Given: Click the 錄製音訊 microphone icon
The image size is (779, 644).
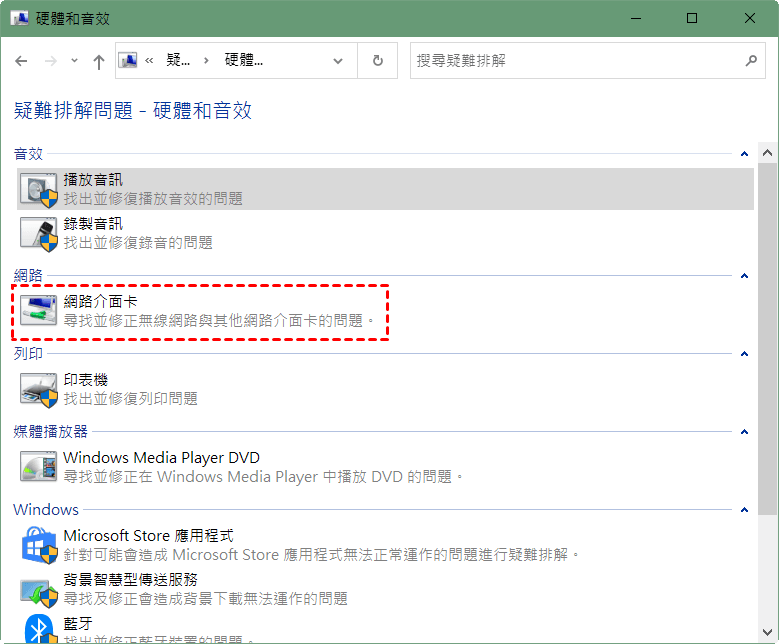Looking at the screenshot, I should point(39,233).
